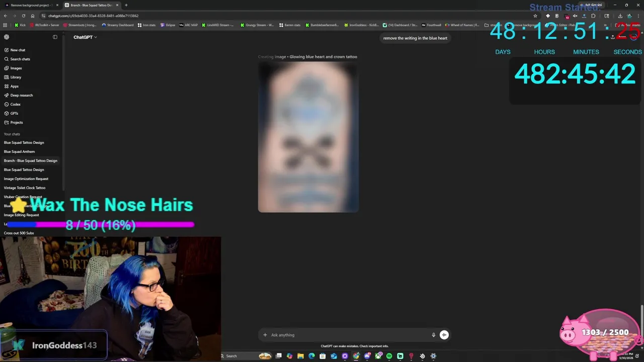
Task: Click the Search chats magnifier icon
Action: (7, 59)
